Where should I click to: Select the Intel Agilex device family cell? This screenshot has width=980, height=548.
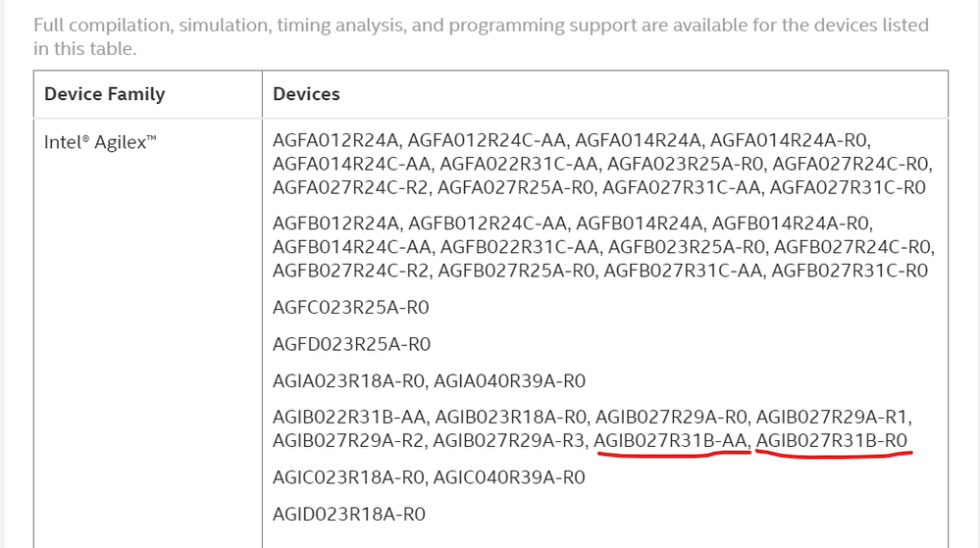pos(99,142)
